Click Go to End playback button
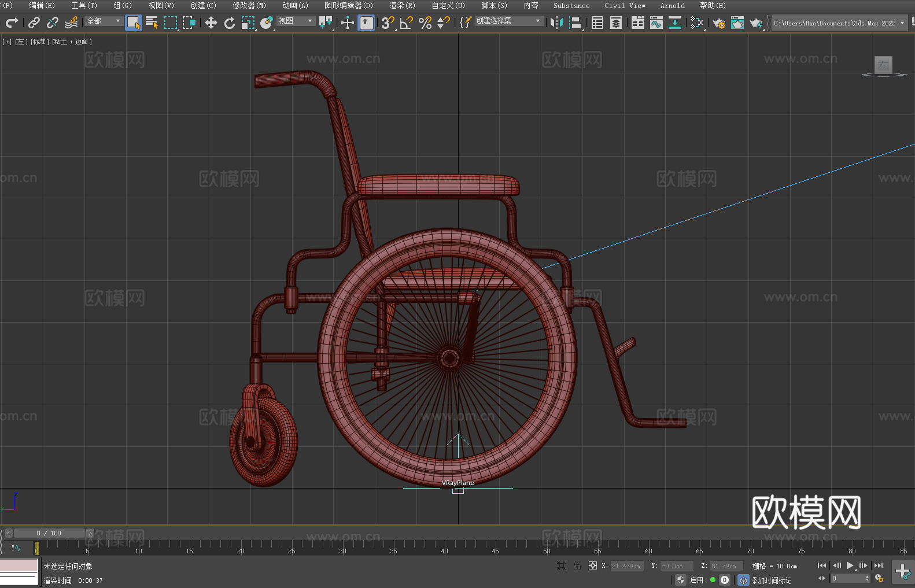The image size is (915, 588). (x=879, y=565)
